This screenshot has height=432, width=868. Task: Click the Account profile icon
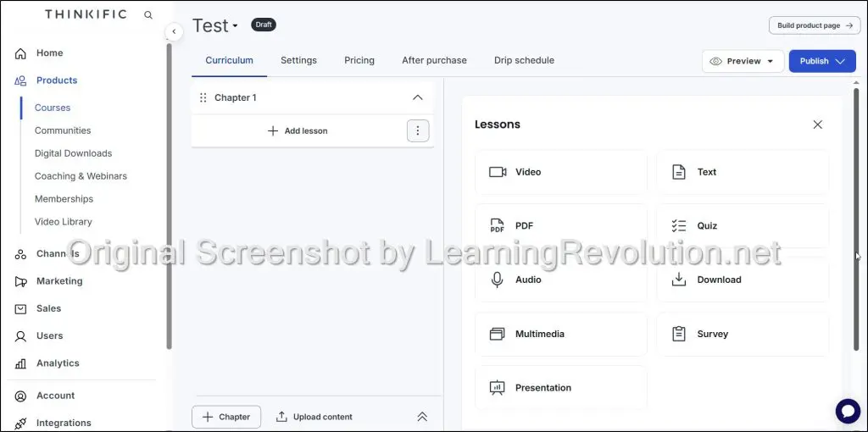pyautogui.click(x=20, y=396)
